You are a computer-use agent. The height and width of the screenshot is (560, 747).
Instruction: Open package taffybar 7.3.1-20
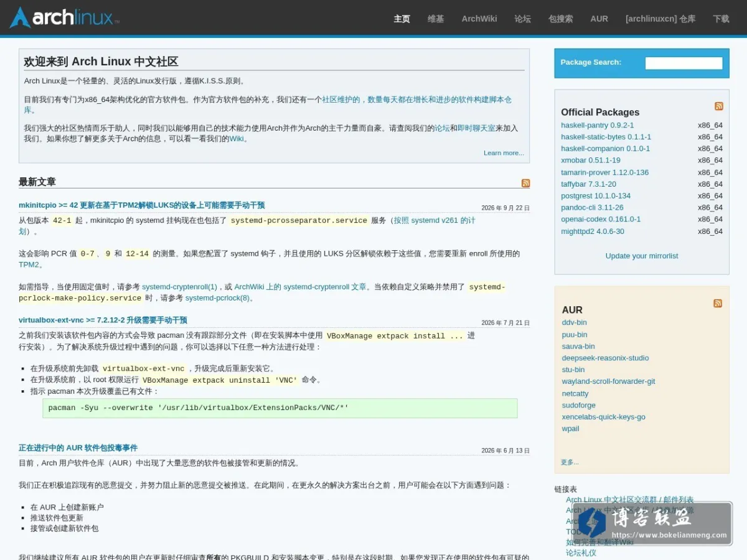pos(588,184)
